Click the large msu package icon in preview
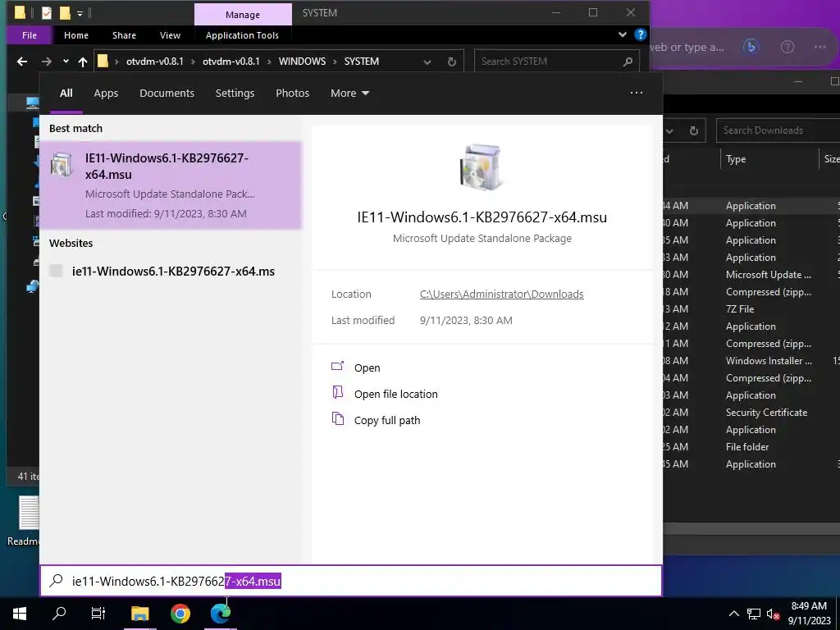 coord(481,167)
